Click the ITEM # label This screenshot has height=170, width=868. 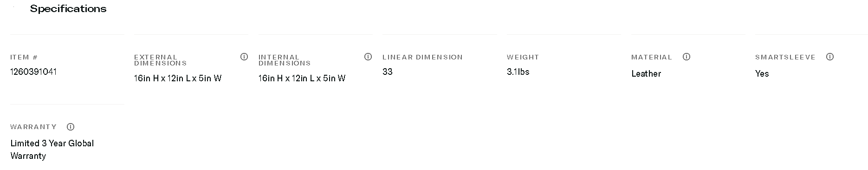(24, 57)
